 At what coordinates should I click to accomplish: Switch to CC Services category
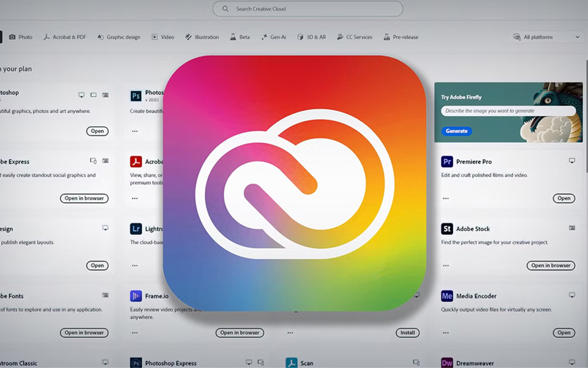pos(354,37)
